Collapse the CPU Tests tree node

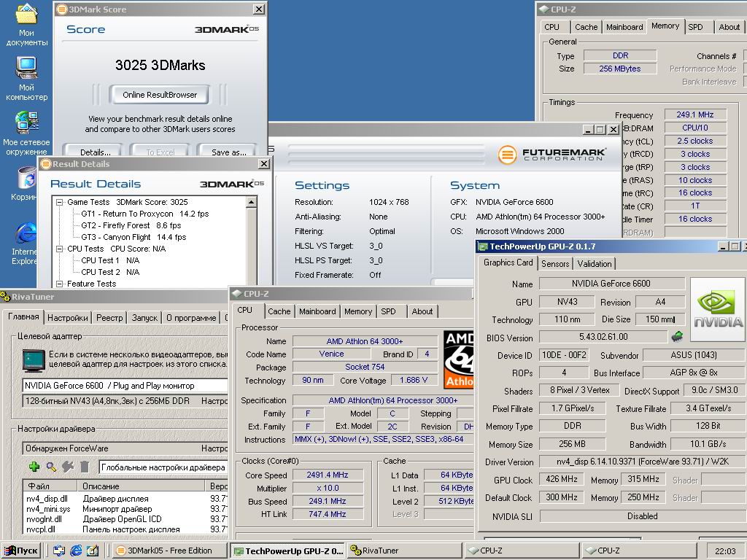[60, 249]
